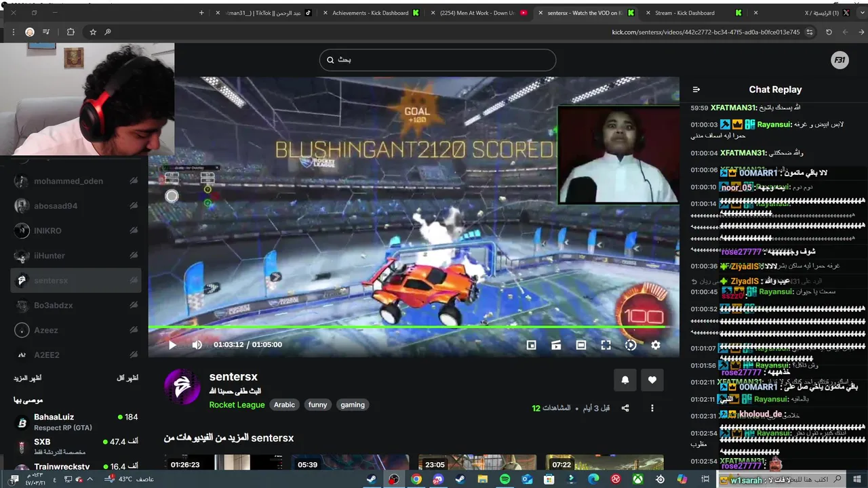This screenshot has width=868, height=488.
Task: Follow sentersx with the heart button
Action: point(652,380)
